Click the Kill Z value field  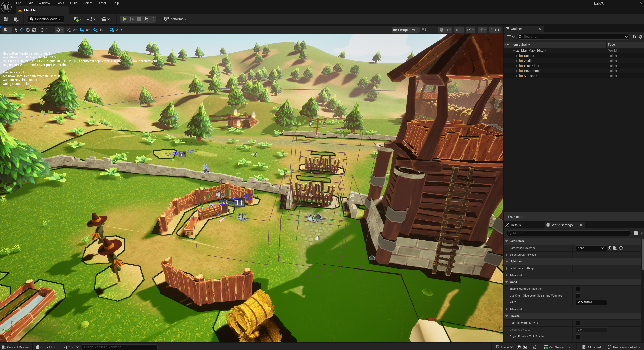tap(591, 303)
